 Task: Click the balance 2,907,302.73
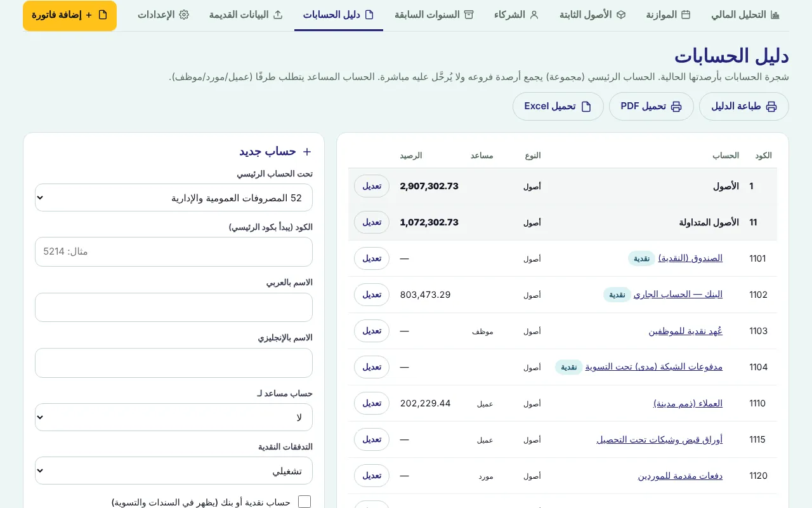(x=429, y=186)
